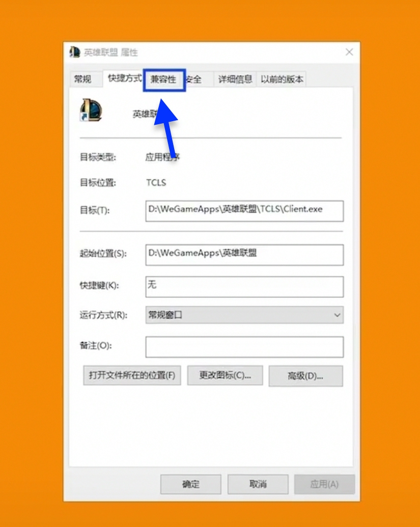
Task: Expand the 运行方式 dropdown
Action: click(x=244, y=315)
